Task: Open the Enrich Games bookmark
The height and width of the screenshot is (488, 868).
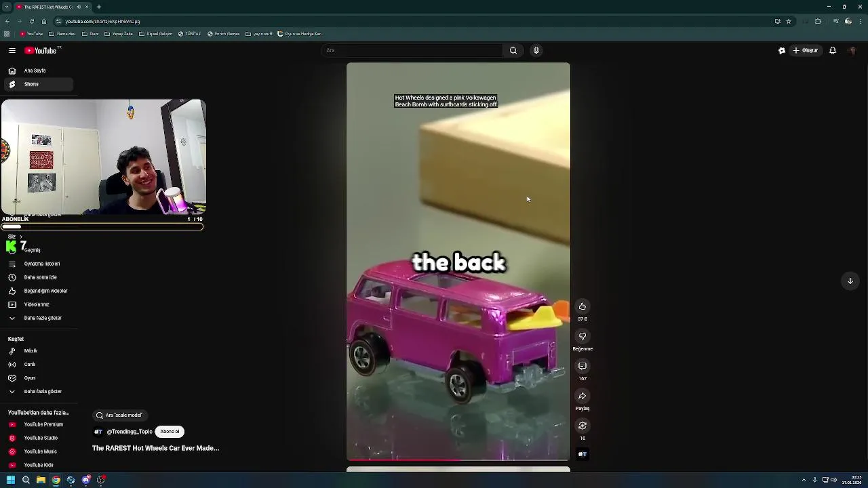Action: (x=224, y=34)
